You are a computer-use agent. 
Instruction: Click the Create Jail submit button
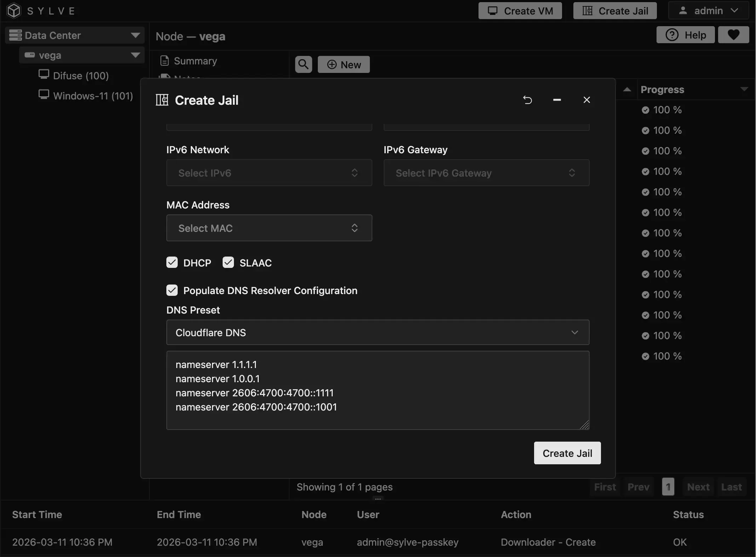click(x=567, y=453)
